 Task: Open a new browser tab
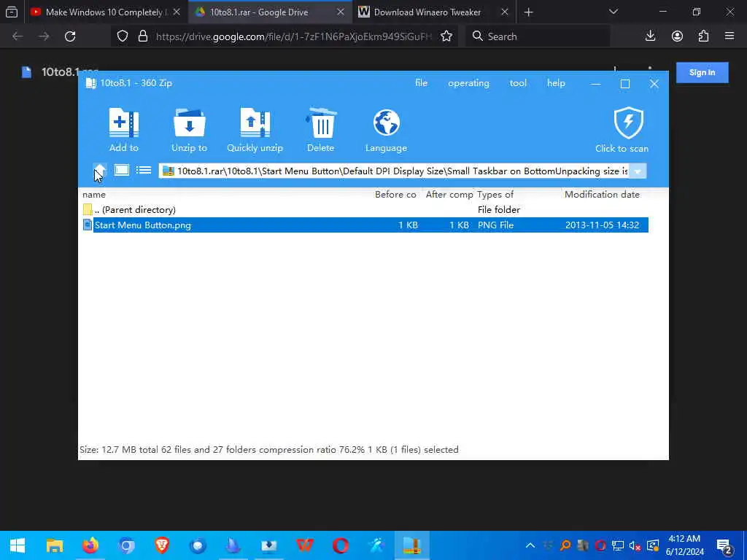[528, 12]
